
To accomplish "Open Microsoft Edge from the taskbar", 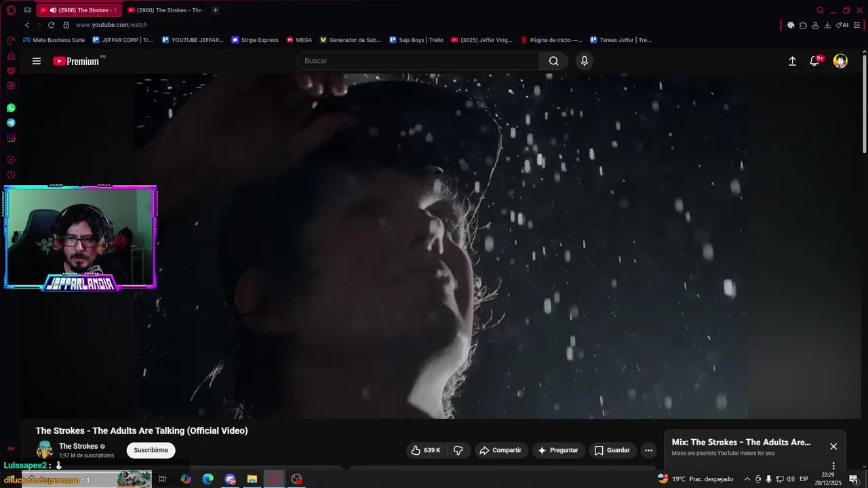I will (x=208, y=479).
